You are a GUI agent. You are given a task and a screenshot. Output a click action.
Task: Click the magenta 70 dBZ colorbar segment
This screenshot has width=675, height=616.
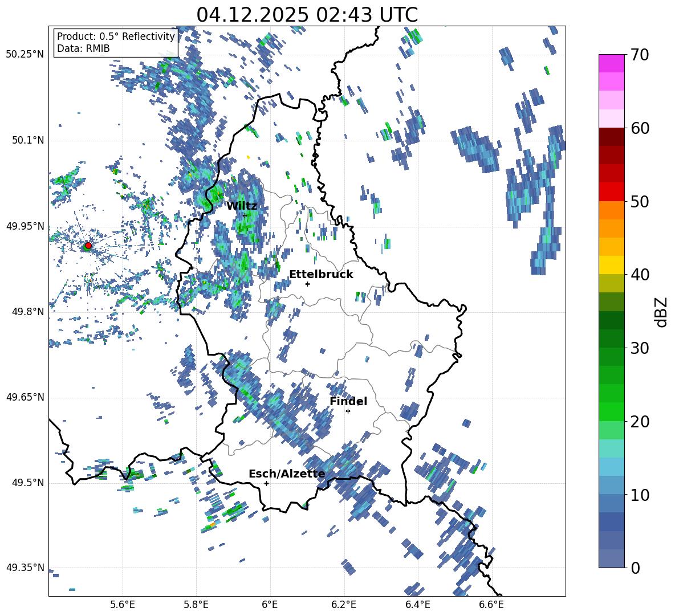611,63
